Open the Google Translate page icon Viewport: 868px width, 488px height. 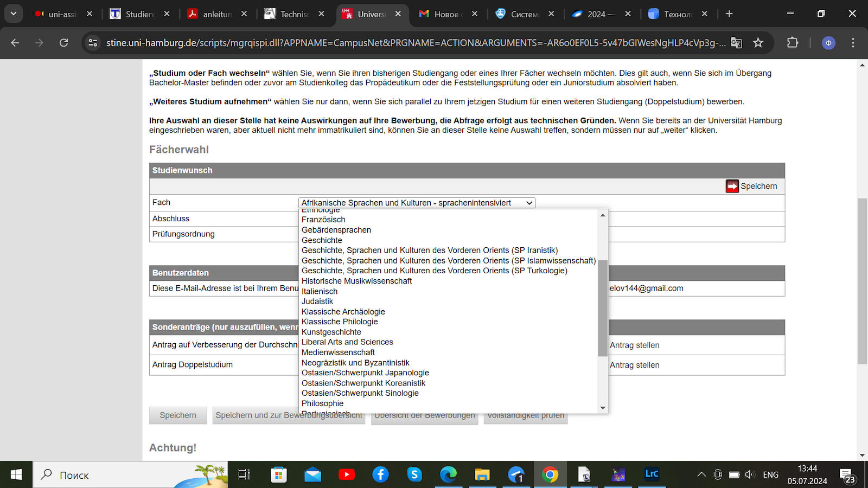pyautogui.click(x=736, y=43)
